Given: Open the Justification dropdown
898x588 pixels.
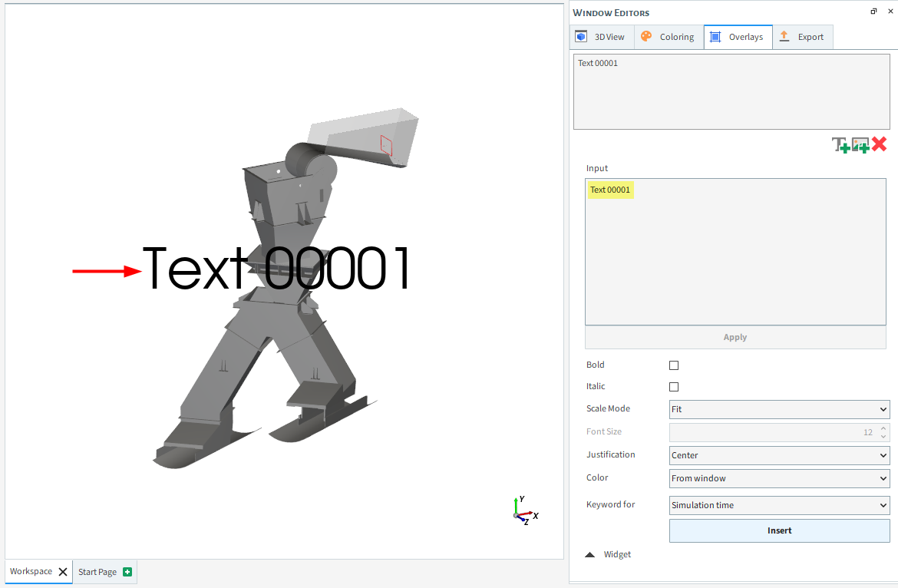Looking at the screenshot, I should point(779,455).
